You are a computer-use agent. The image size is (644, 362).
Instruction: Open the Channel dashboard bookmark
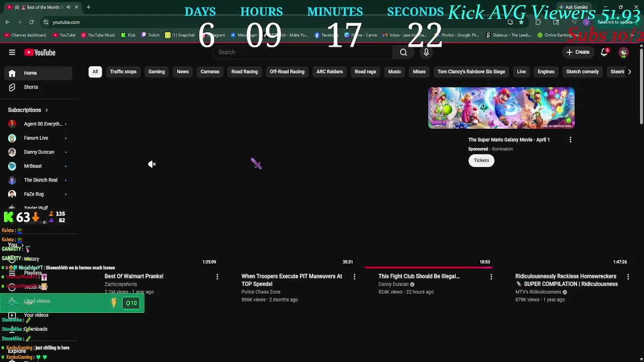[x=25, y=35]
